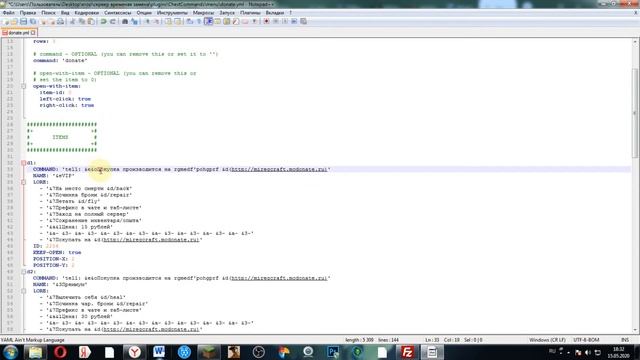Start macro recording with red dot

pyautogui.click(x=266, y=21)
